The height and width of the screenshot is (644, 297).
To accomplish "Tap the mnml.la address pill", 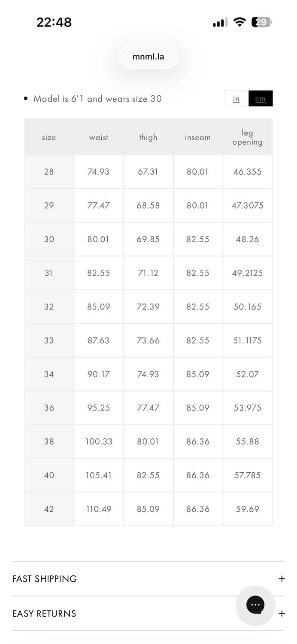I will [148, 57].
